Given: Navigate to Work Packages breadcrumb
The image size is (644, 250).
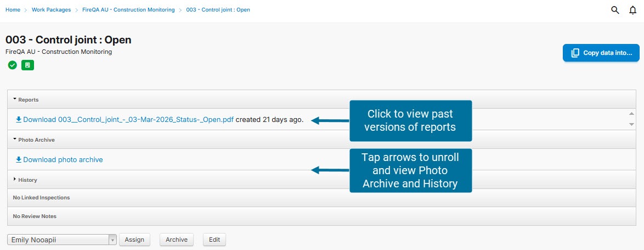Looking at the screenshot, I should click(50, 10).
